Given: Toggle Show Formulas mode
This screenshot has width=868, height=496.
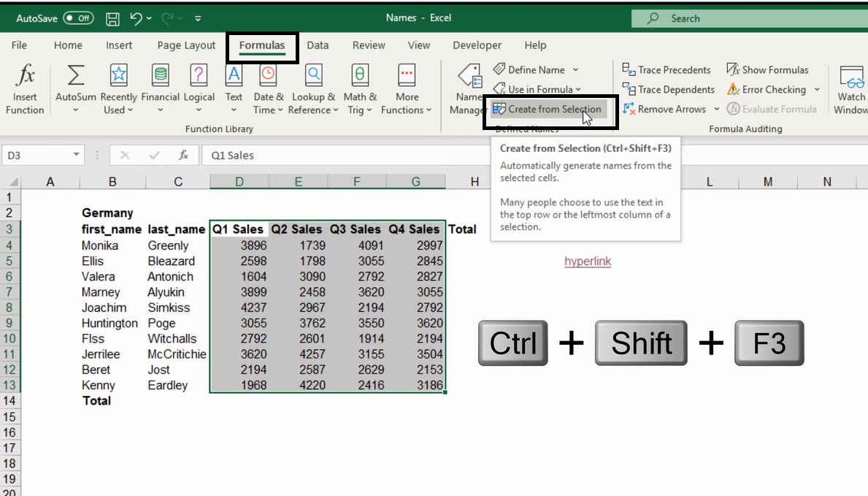Looking at the screenshot, I should 768,69.
